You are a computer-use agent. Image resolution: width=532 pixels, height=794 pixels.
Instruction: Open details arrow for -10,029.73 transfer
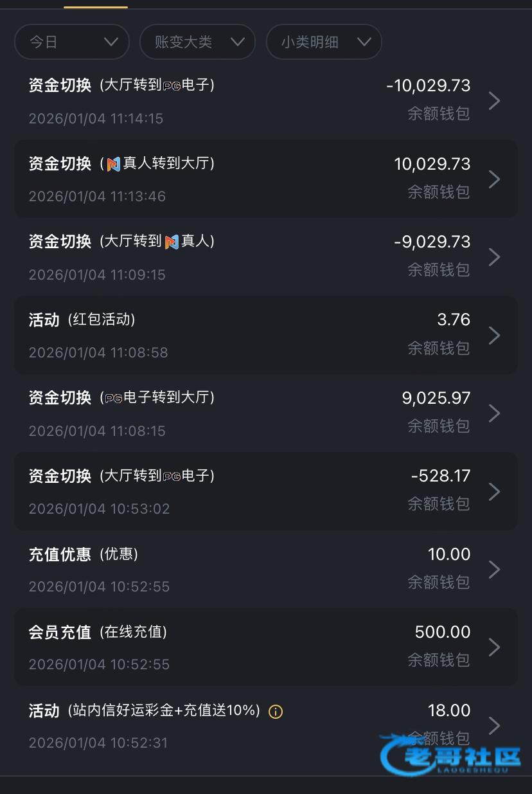click(494, 100)
